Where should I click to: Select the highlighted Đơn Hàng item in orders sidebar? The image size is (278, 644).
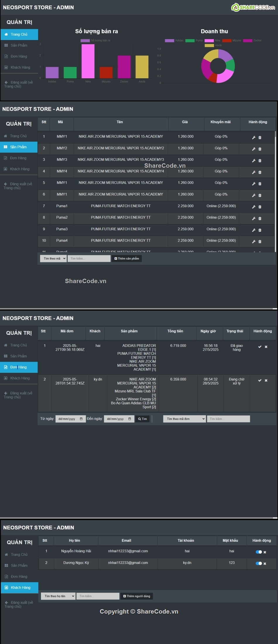point(19,367)
